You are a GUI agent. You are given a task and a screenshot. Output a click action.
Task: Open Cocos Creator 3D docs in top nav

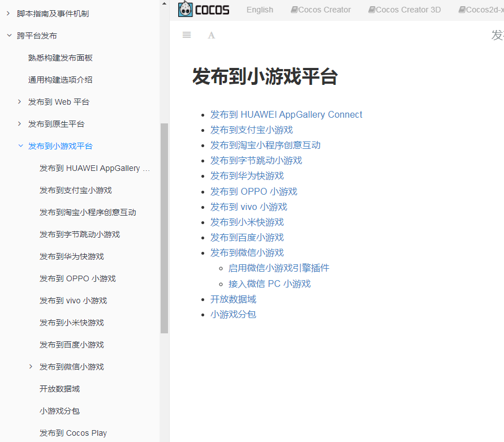click(x=404, y=10)
